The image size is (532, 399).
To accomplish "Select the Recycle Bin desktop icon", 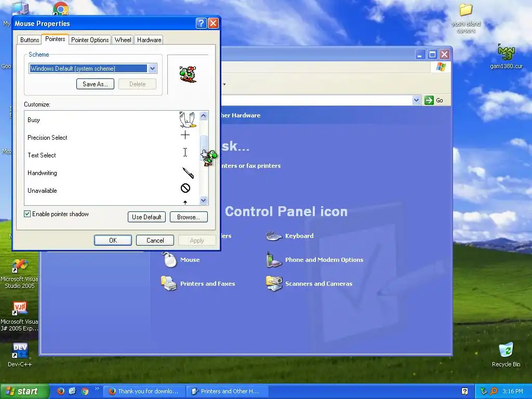I will [506, 355].
